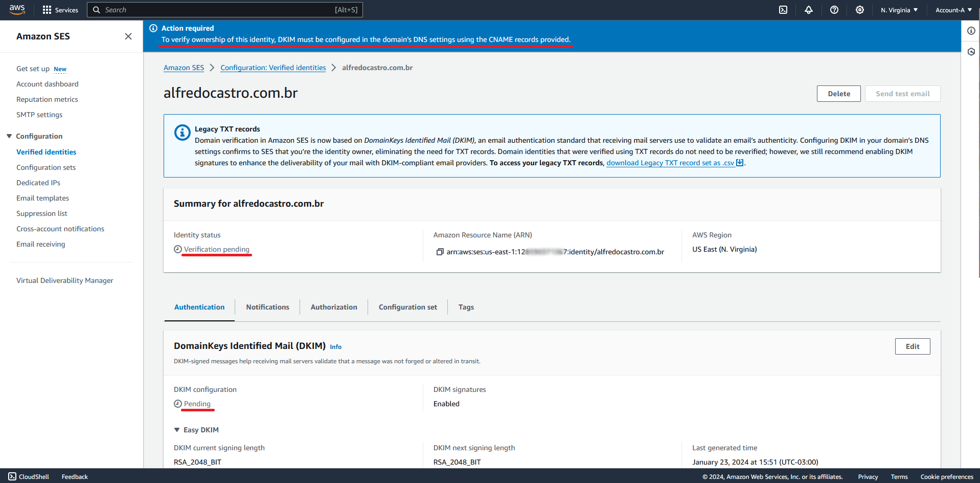The height and width of the screenshot is (483, 980).
Task: Open CloudShell from top toolbar icon
Action: point(783,10)
